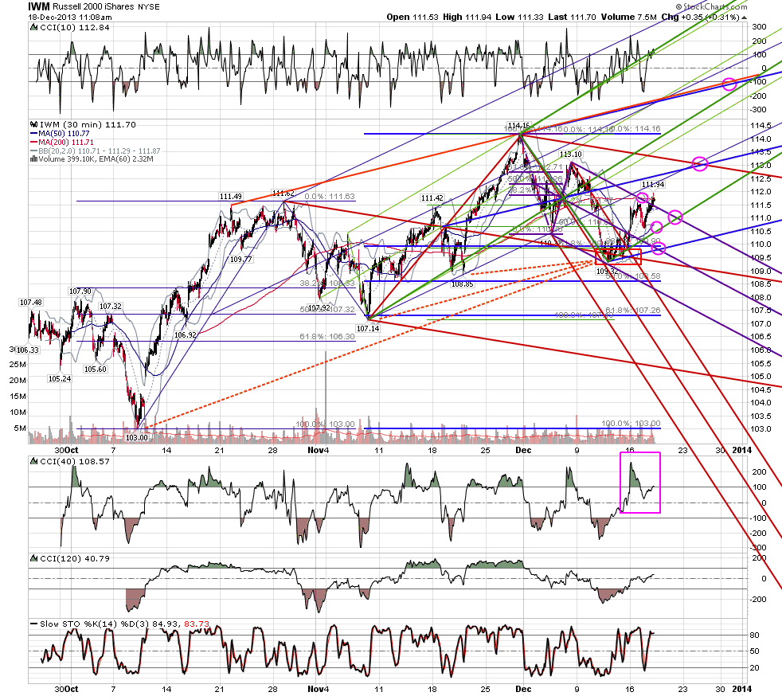The image size is (782, 700).
Task: Click the 107.14 swing low label
Action: point(368,329)
